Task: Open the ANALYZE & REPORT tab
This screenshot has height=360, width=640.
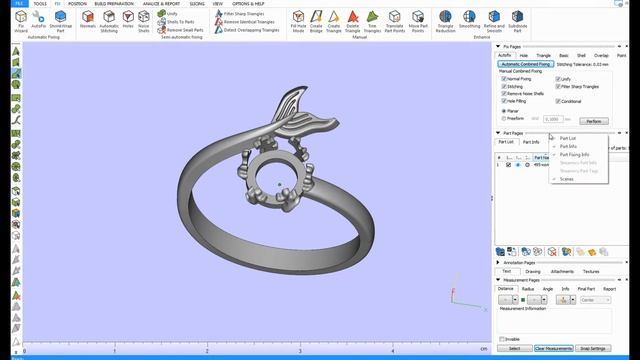Action: tap(161, 4)
